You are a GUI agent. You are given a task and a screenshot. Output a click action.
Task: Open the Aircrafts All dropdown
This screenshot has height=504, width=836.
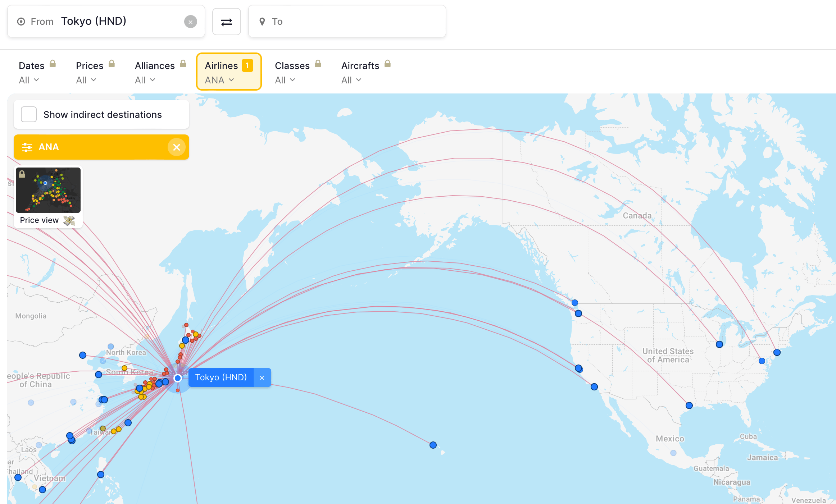(351, 80)
